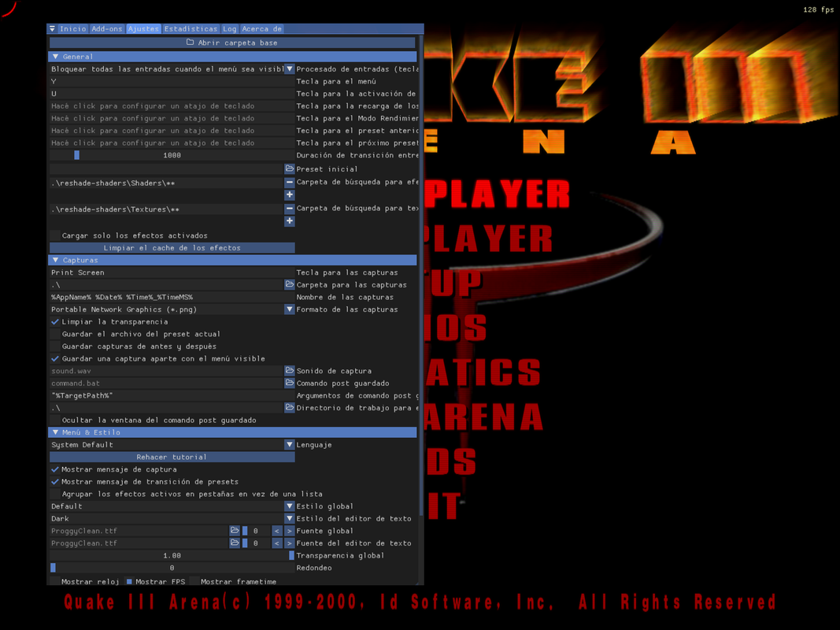
Task: Open the ReShade window menu triangle icon
Action: [x=52, y=28]
